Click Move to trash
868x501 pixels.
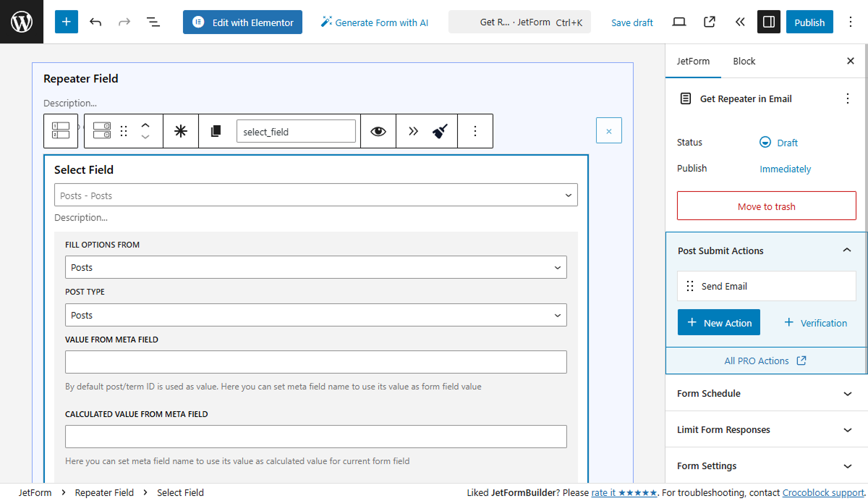(x=767, y=206)
